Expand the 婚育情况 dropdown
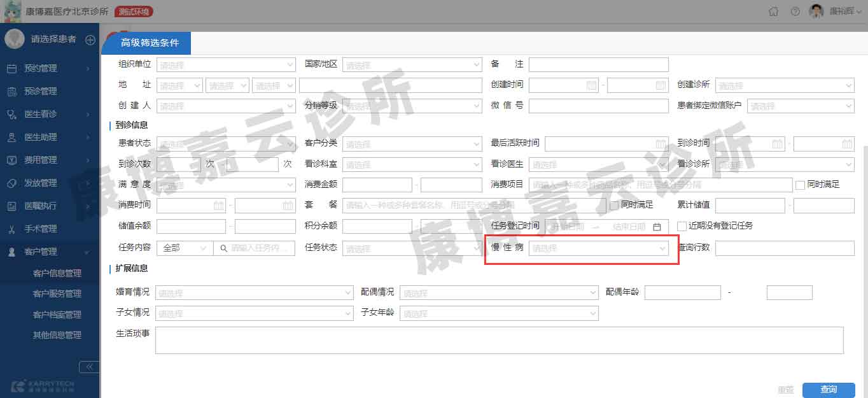868x398 pixels. click(x=254, y=293)
